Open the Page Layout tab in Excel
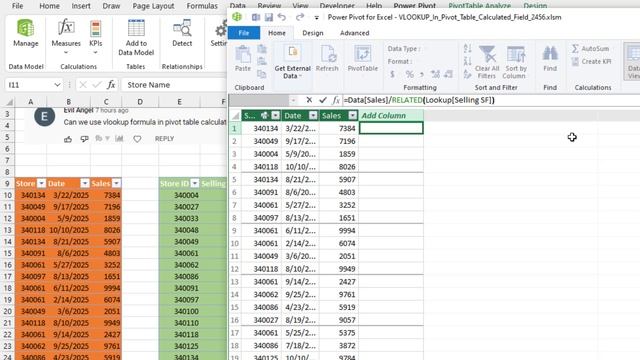 153,6
